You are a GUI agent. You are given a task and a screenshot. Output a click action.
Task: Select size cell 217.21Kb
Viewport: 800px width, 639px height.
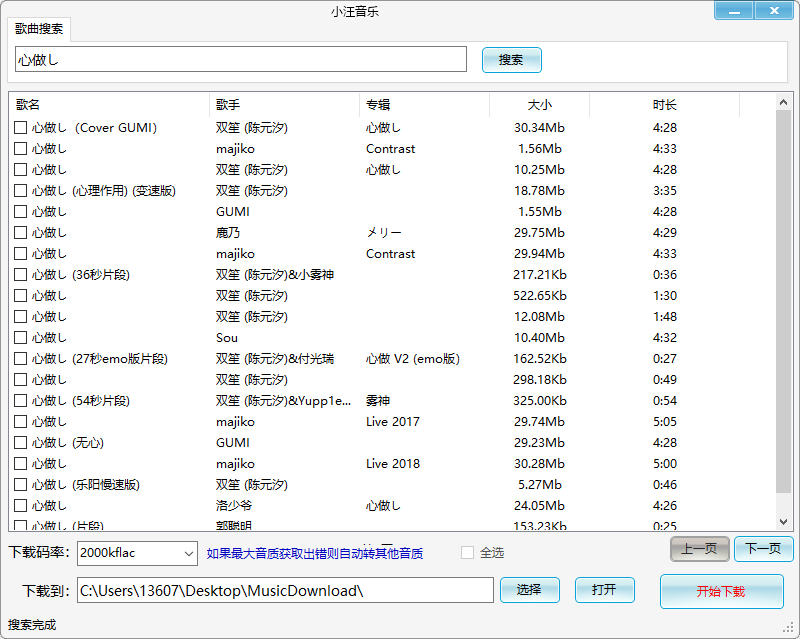click(540, 275)
